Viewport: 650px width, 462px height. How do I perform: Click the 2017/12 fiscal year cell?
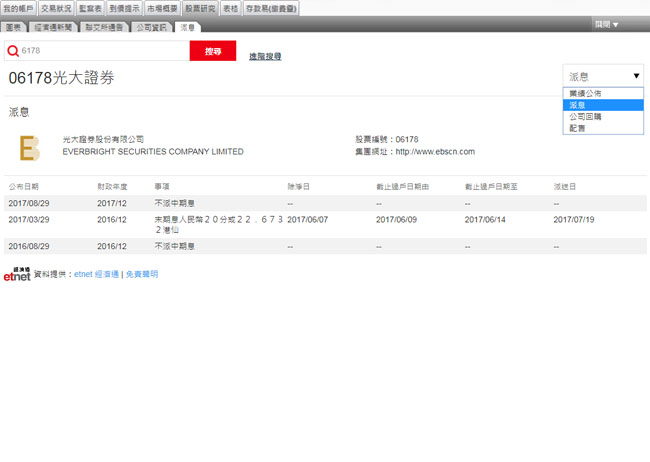tap(112, 203)
